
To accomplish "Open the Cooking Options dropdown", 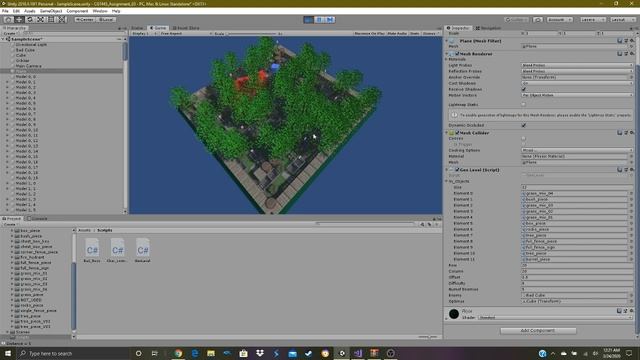I will click(577, 150).
